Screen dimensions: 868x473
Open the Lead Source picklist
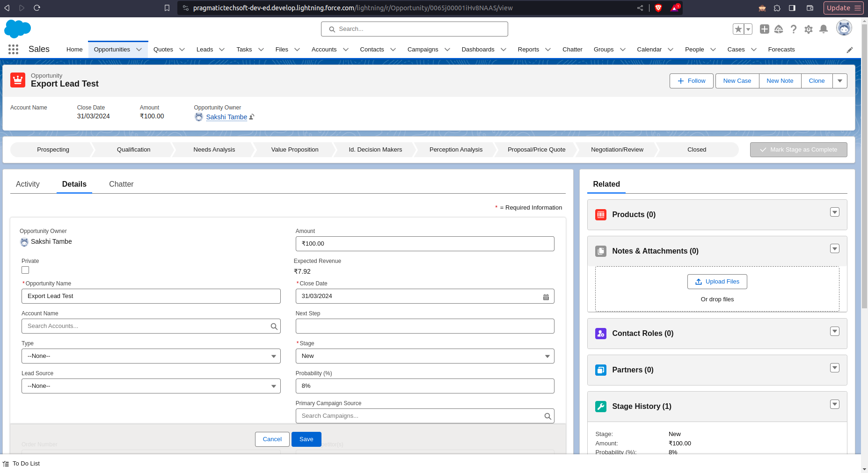pyautogui.click(x=151, y=386)
